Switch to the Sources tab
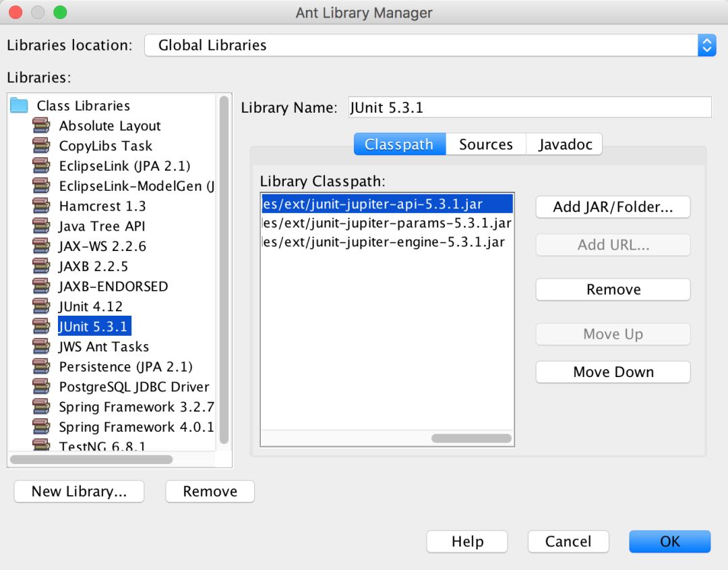The image size is (728, 570). pyautogui.click(x=485, y=144)
